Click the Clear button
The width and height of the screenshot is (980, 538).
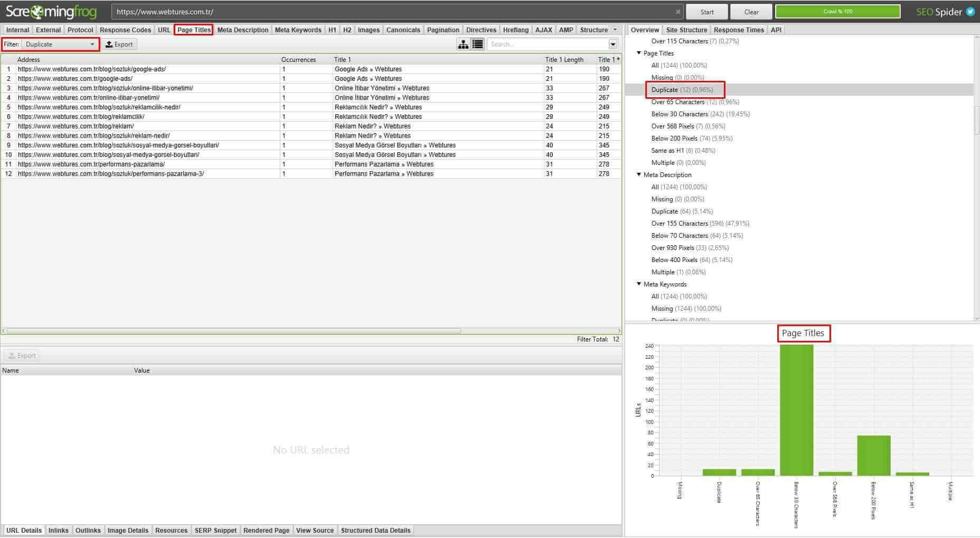click(751, 11)
